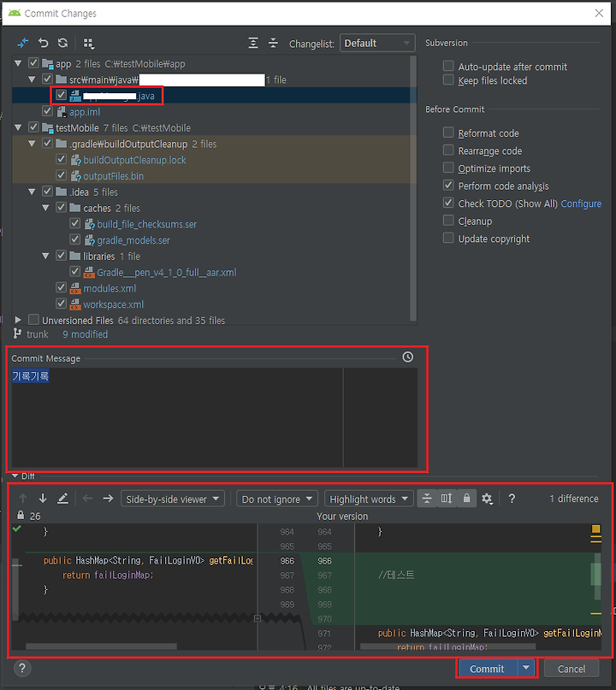The height and width of the screenshot is (690, 616).
Task: Open Highlight words dropdown
Action: pos(369,498)
